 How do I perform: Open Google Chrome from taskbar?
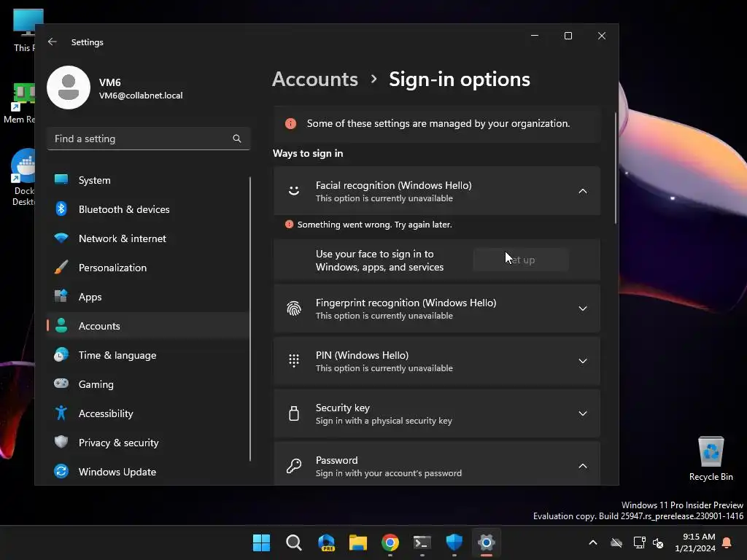point(390,542)
